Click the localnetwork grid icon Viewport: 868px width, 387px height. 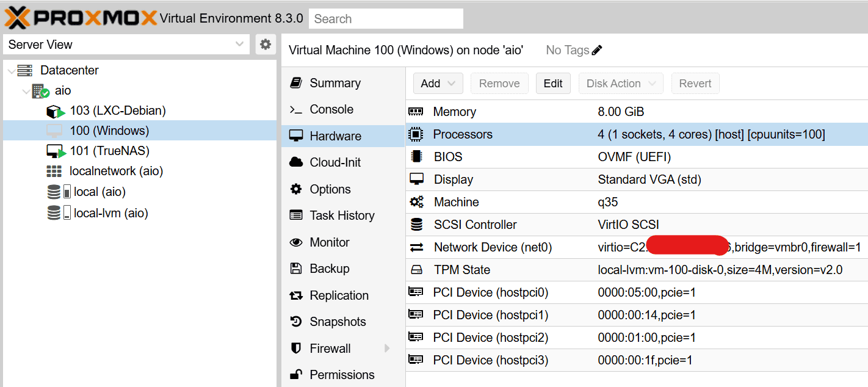54,172
